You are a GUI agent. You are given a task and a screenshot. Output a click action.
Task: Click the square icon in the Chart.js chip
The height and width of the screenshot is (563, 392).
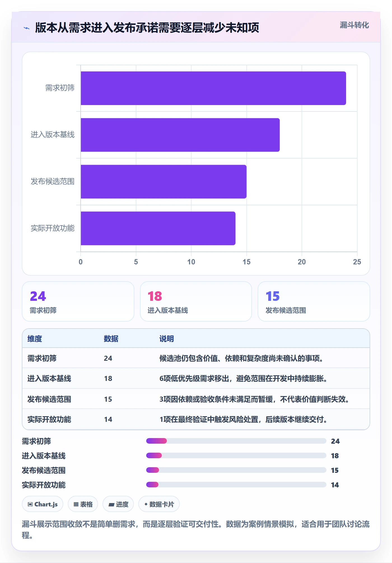point(30,504)
